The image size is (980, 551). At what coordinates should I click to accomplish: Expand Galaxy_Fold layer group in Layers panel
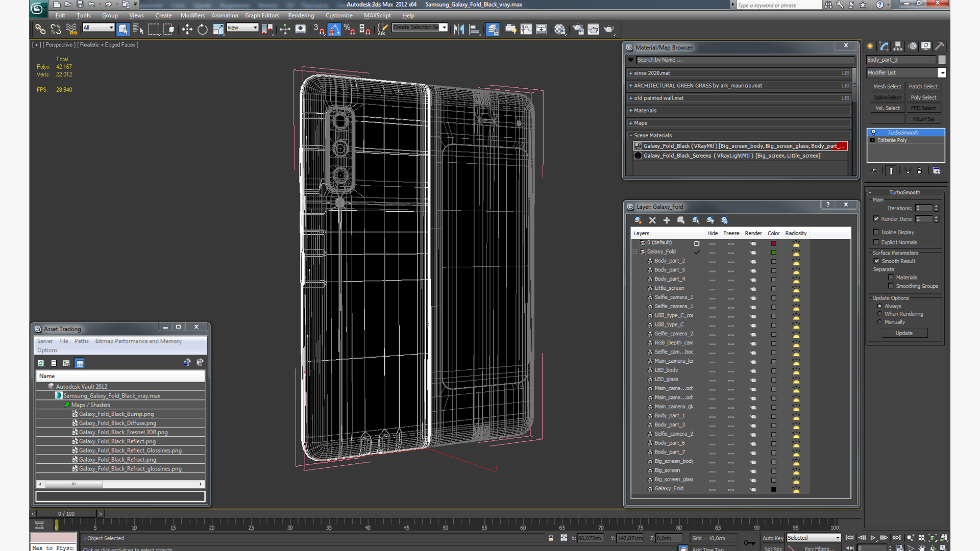635,251
